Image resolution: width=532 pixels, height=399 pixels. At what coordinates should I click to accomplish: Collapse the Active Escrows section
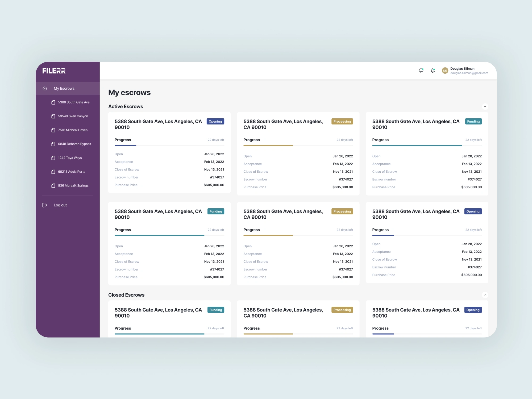pyautogui.click(x=485, y=107)
